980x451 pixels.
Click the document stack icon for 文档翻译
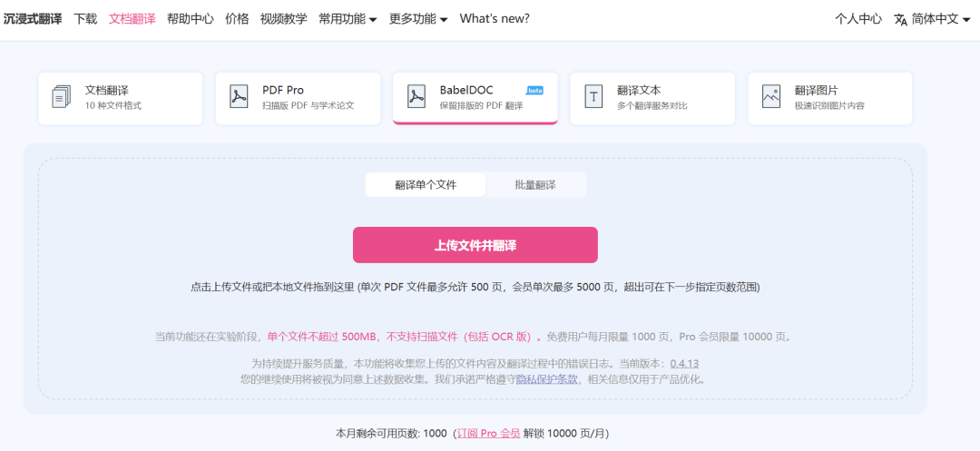click(62, 97)
